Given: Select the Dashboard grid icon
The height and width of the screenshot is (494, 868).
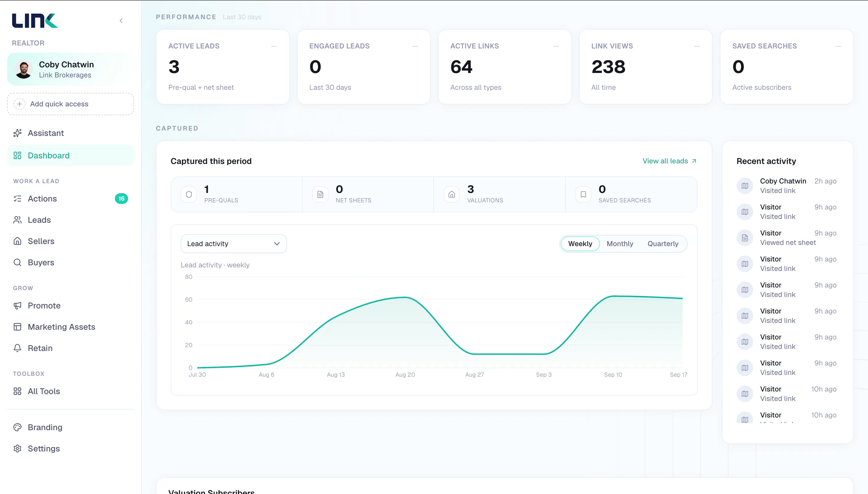Looking at the screenshot, I should [17, 155].
